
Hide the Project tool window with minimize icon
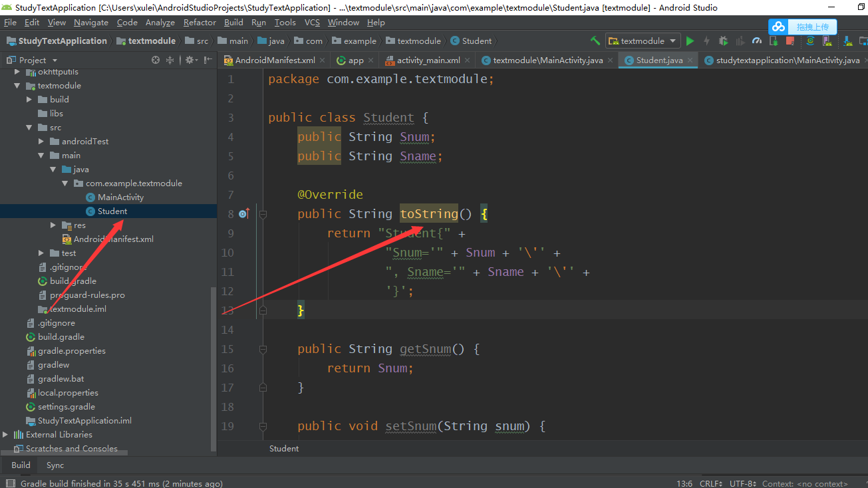(208, 60)
